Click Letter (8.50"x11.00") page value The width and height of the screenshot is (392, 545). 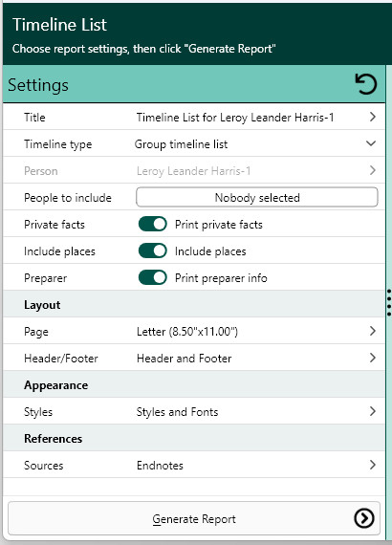[x=187, y=332]
